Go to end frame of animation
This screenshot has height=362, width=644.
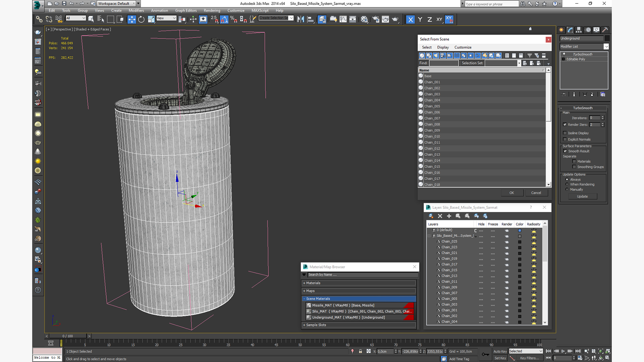pos(578,351)
